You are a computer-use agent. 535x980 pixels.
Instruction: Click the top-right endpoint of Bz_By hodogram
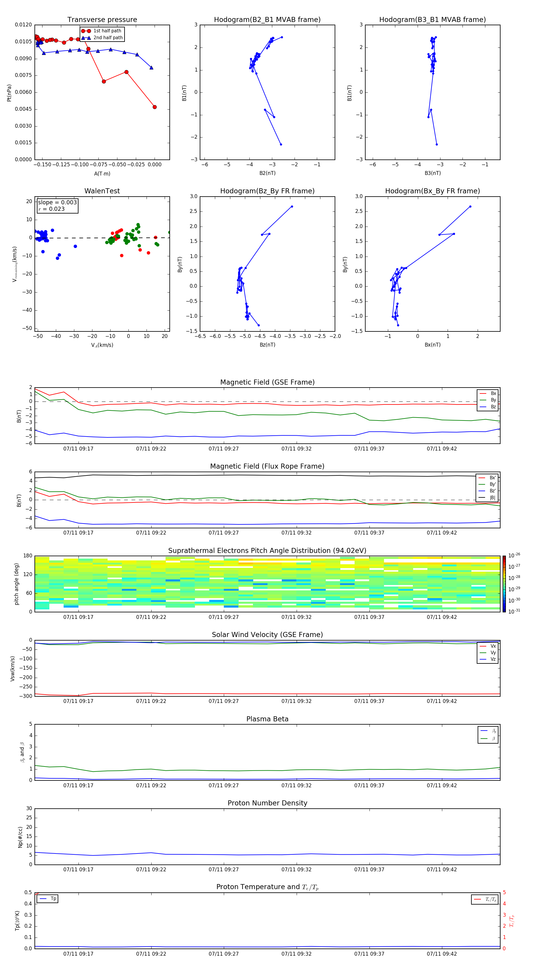[x=292, y=207]
